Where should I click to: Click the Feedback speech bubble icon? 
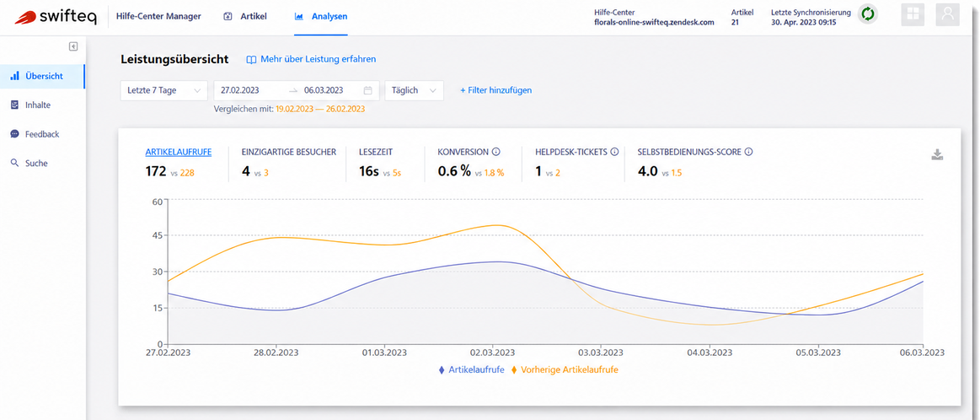pos(15,134)
